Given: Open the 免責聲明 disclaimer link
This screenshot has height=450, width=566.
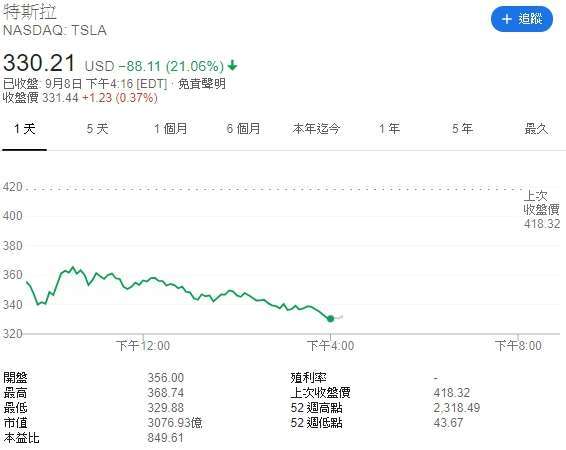Looking at the screenshot, I should (x=202, y=84).
